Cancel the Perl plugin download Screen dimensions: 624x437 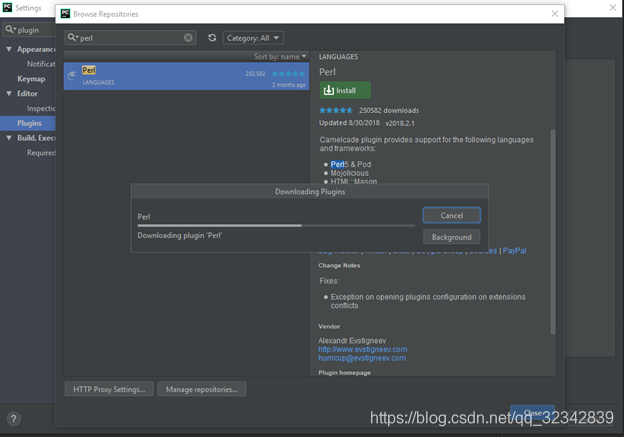pos(451,215)
